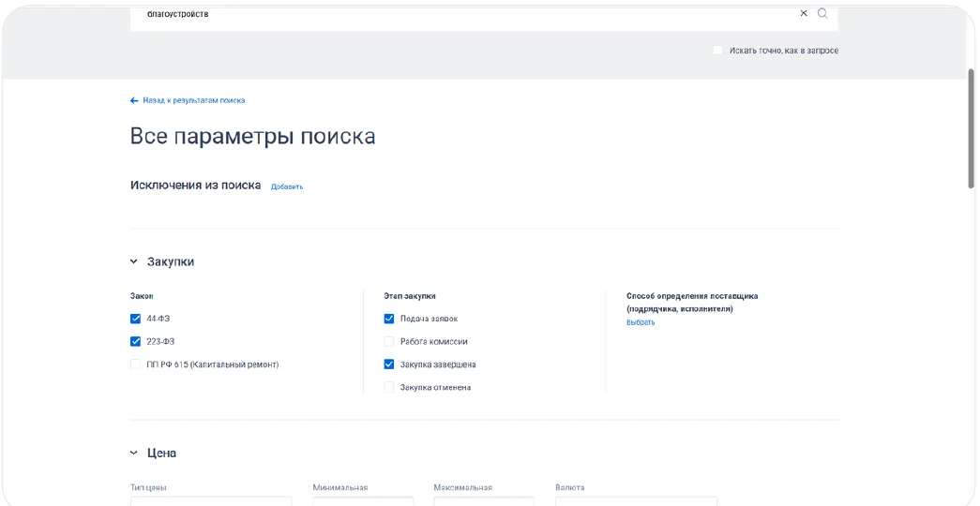
Task: Uncheck 'Закупка завершена' checkbox
Action: (x=389, y=365)
